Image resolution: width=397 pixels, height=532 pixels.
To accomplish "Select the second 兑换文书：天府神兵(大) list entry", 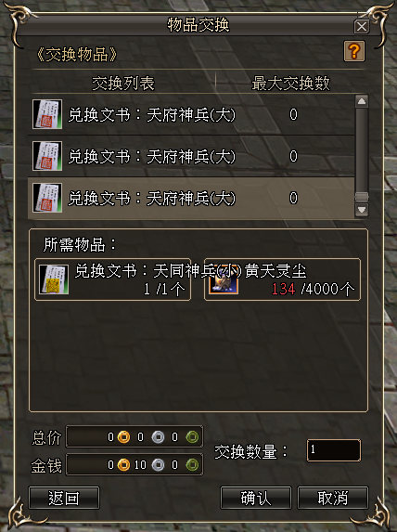I will pos(191,156).
